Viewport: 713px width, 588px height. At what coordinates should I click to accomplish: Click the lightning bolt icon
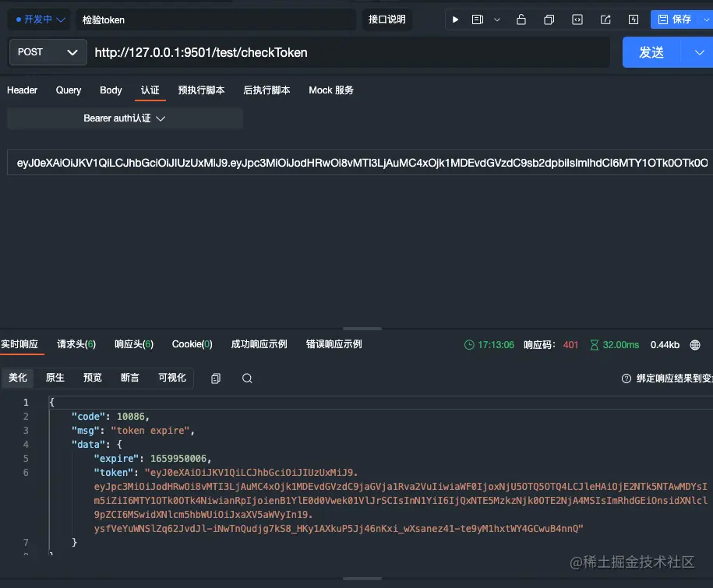[634, 19]
